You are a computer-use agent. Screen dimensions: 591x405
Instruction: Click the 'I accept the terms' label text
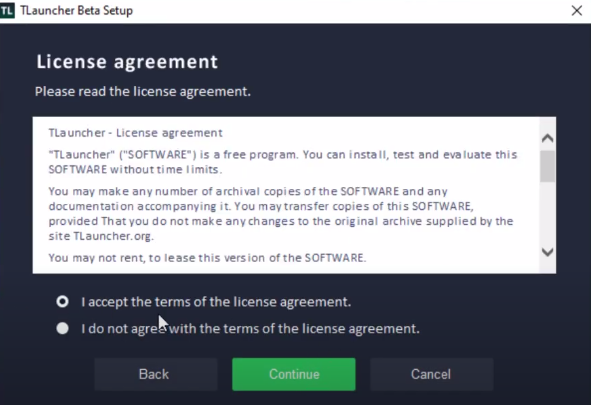216,302
